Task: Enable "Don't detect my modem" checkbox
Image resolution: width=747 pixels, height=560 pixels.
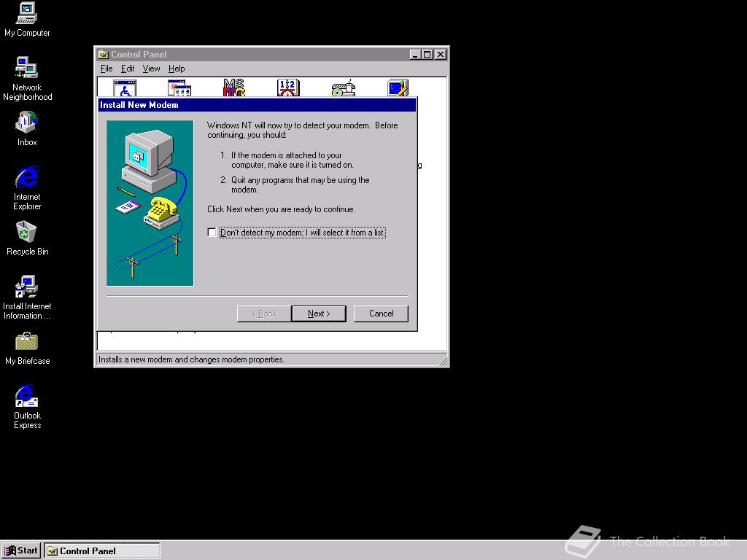Action: click(x=212, y=233)
